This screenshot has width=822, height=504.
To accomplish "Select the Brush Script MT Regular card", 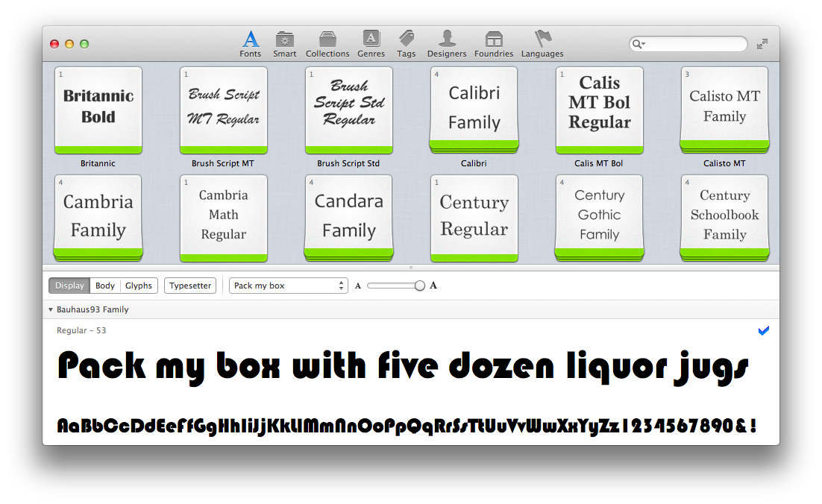I will (x=223, y=110).
